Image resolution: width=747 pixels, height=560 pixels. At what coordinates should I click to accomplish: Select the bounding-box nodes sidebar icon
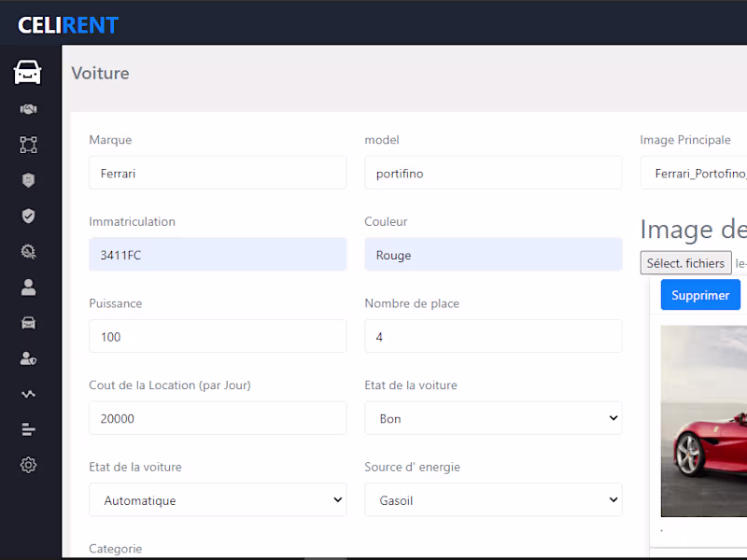click(28, 145)
